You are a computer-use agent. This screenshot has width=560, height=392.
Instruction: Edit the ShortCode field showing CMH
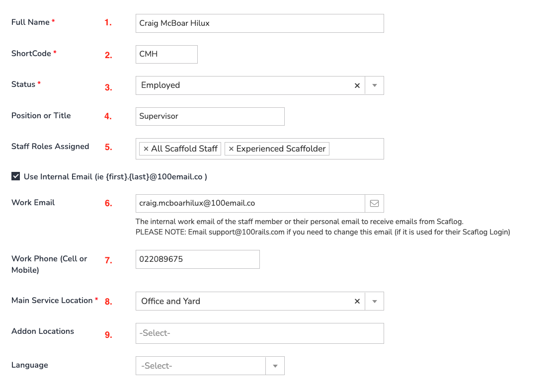point(166,54)
